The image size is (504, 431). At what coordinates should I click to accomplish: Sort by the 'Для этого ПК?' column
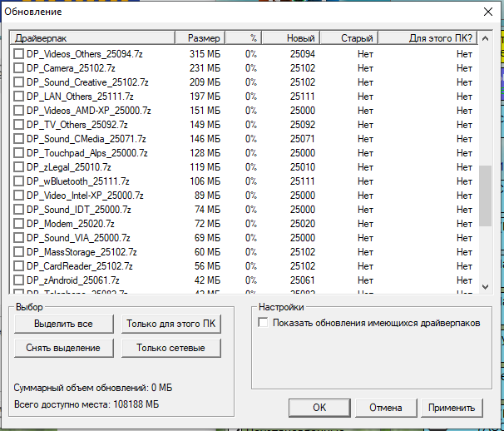click(439, 38)
